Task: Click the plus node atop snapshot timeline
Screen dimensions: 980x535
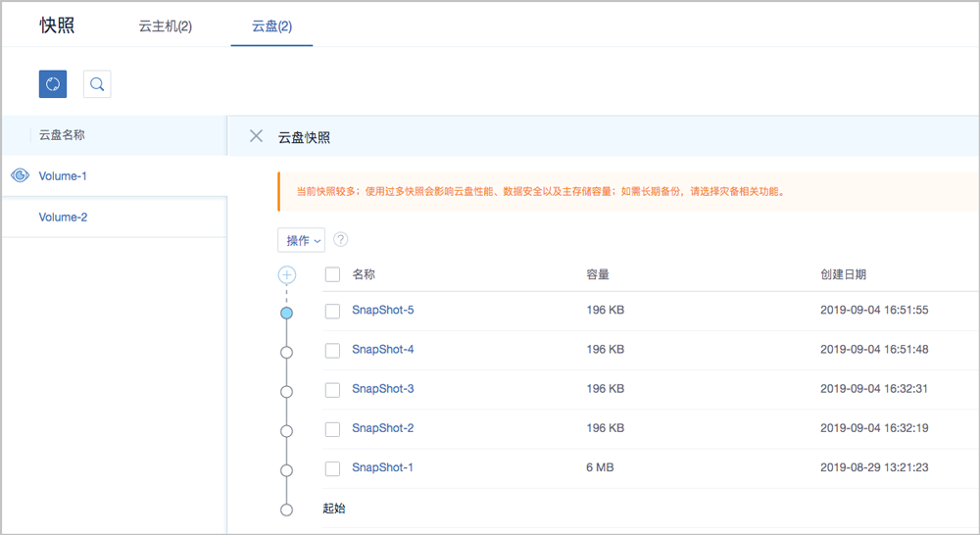Action: pos(287,275)
